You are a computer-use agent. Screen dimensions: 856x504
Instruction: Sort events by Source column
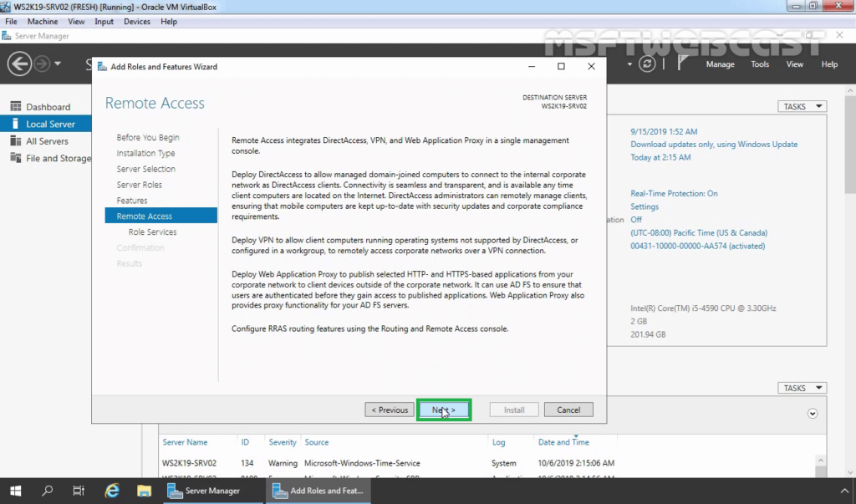coord(317,442)
